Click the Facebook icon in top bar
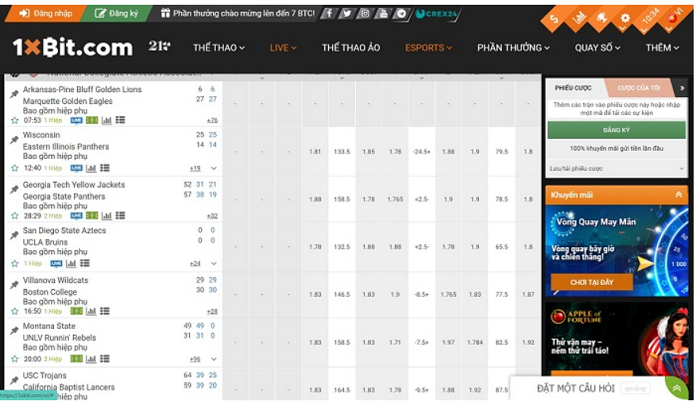 click(x=329, y=14)
